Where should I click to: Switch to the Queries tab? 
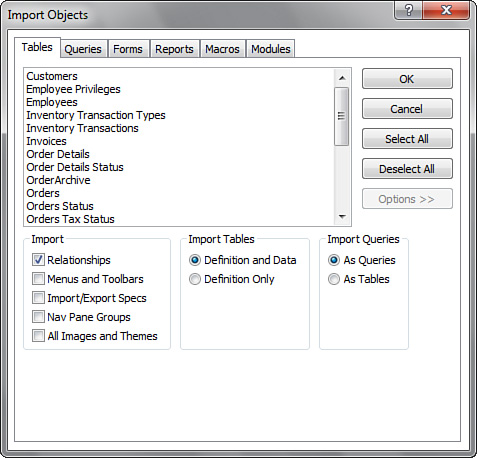tap(83, 49)
